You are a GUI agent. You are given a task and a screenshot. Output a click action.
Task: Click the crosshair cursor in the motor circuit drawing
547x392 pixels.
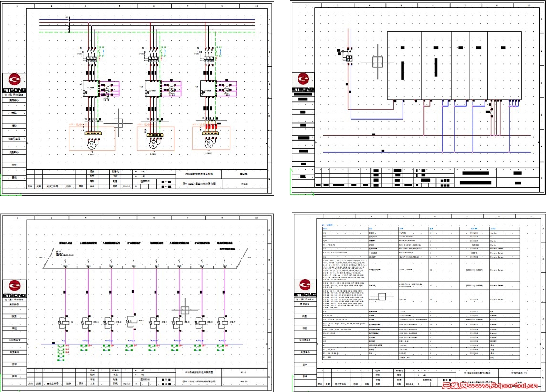pos(118,123)
